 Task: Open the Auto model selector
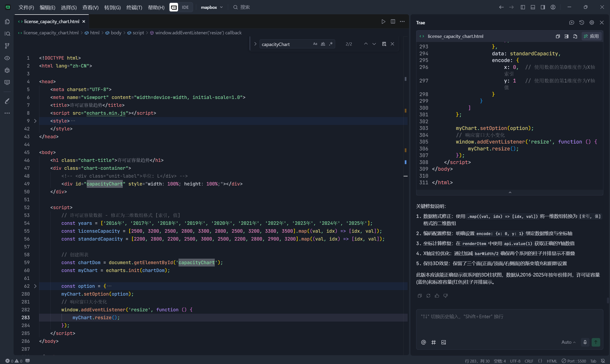coord(568,342)
